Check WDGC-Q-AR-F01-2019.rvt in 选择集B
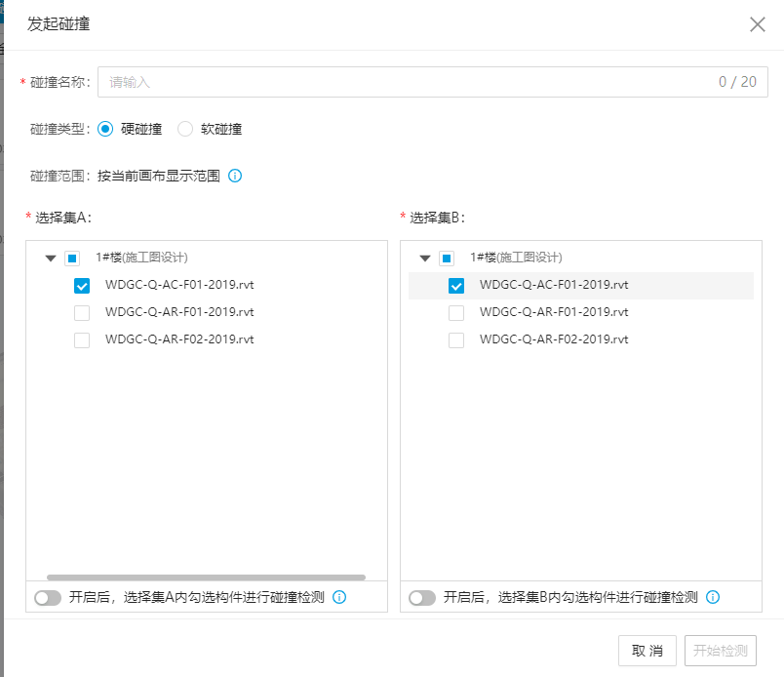This screenshot has width=784, height=677. (455, 313)
